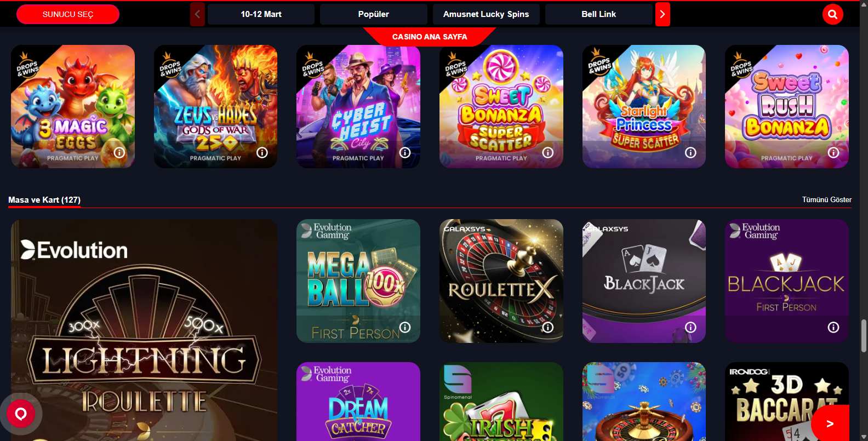Expand the red arrow button at bottom right
This screenshot has height=441, width=868.
click(830, 423)
